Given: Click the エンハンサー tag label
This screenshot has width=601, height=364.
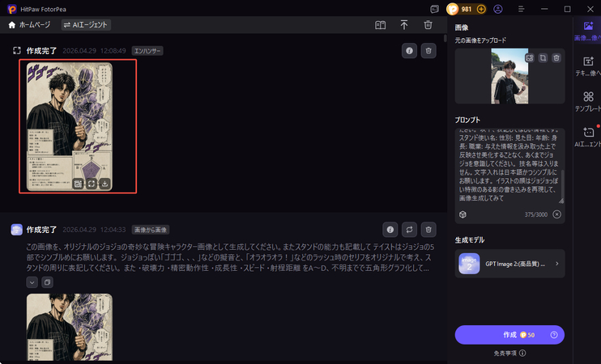Looking at the screenshot, I should point(147,51).
